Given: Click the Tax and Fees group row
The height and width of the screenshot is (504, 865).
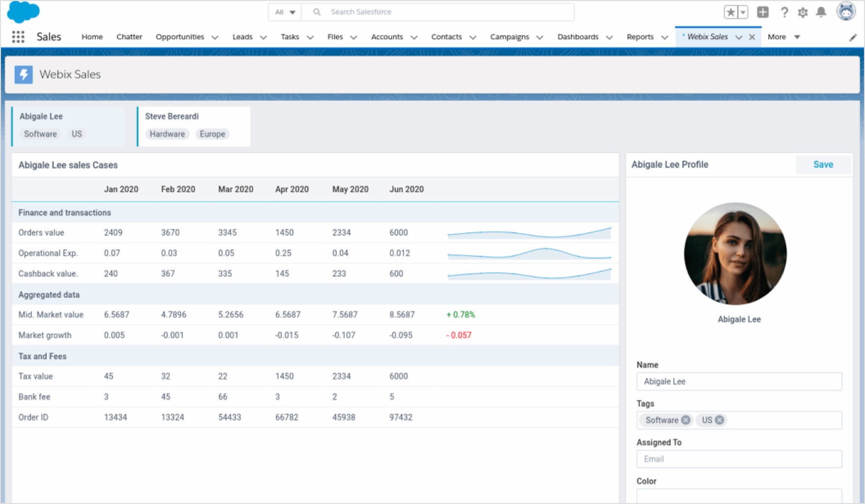Looking at the screenshot, I should pyautogui.click(x=315, y=356).
